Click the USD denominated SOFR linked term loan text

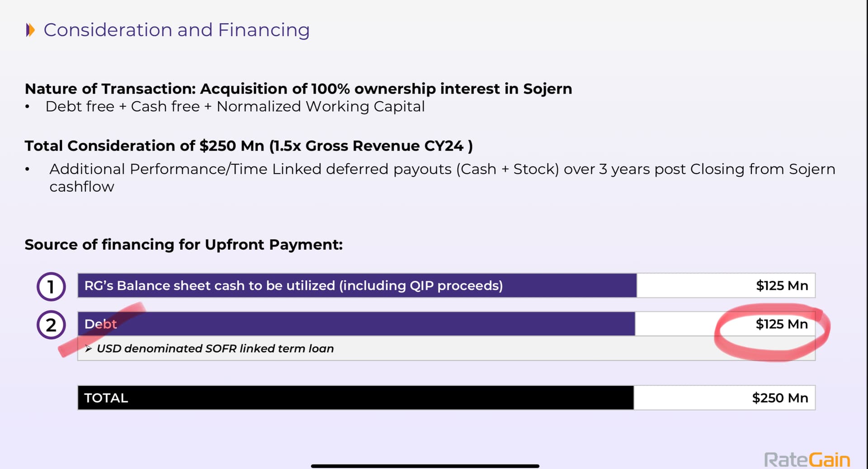(215, 349)
